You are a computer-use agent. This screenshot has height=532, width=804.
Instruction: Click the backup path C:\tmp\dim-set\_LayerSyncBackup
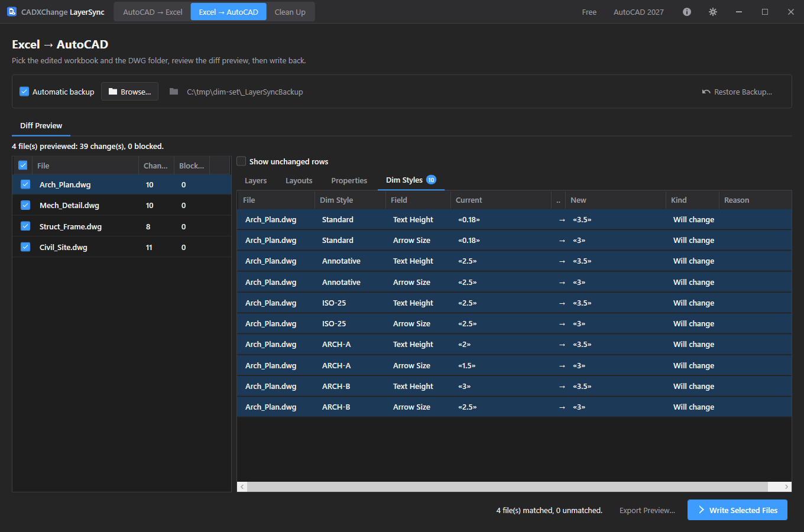(x=245, y=92)
